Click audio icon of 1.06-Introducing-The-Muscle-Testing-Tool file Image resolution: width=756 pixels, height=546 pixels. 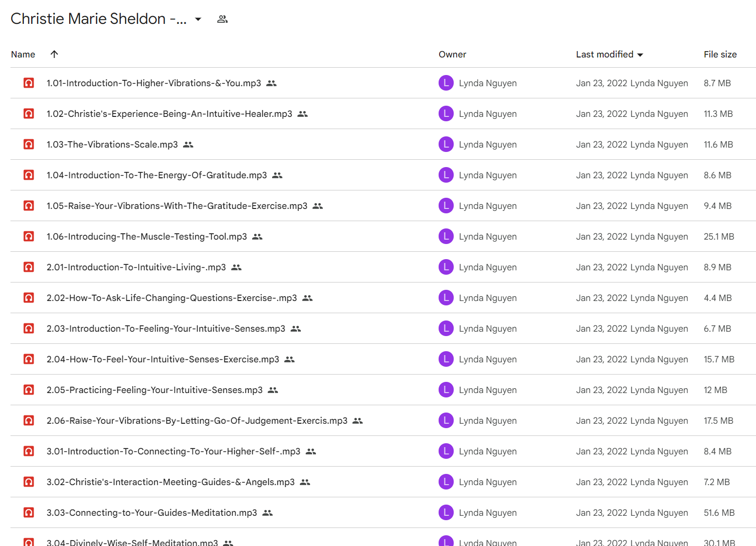click(x=29, y=236)
